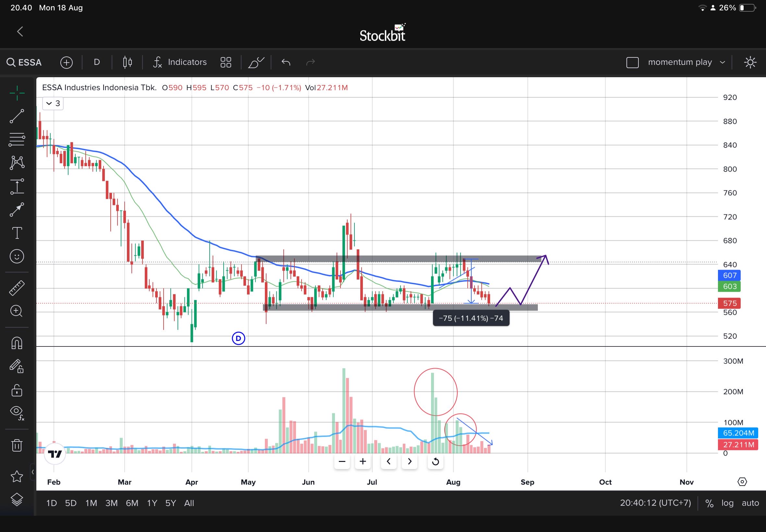Select the 6M date range

[x=132, y=503]
